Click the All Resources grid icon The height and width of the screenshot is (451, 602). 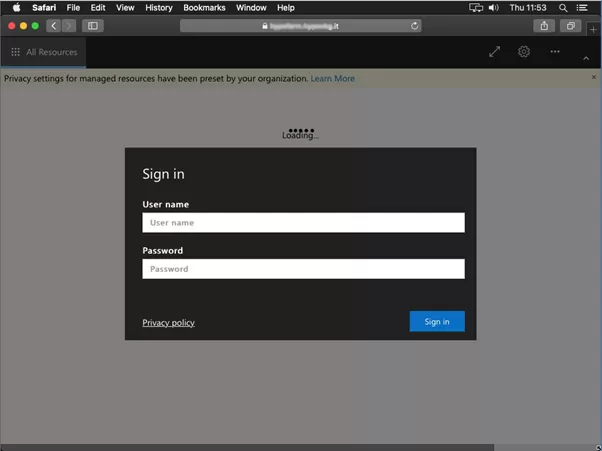coord(15,52)
